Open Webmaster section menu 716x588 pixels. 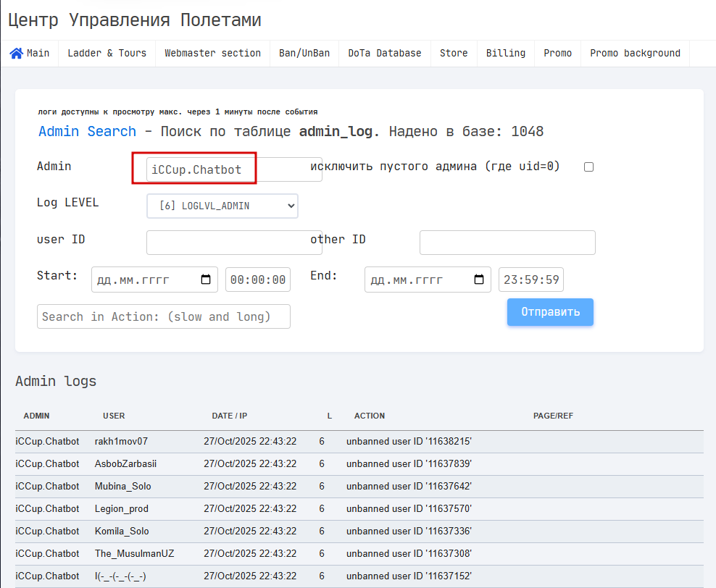click(x=213, y=54)
